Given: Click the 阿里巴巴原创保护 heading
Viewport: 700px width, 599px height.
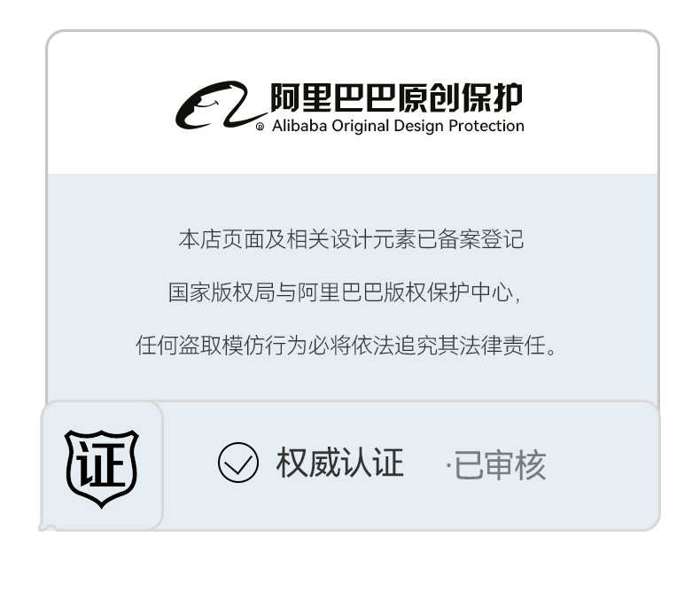Looking at the screenshot, I should 397,97.
